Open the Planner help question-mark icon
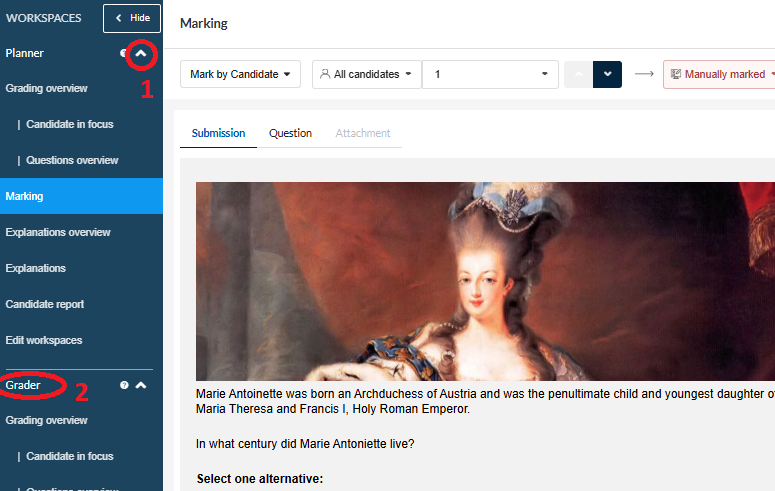The image size is (775, 491). point(123,53)
